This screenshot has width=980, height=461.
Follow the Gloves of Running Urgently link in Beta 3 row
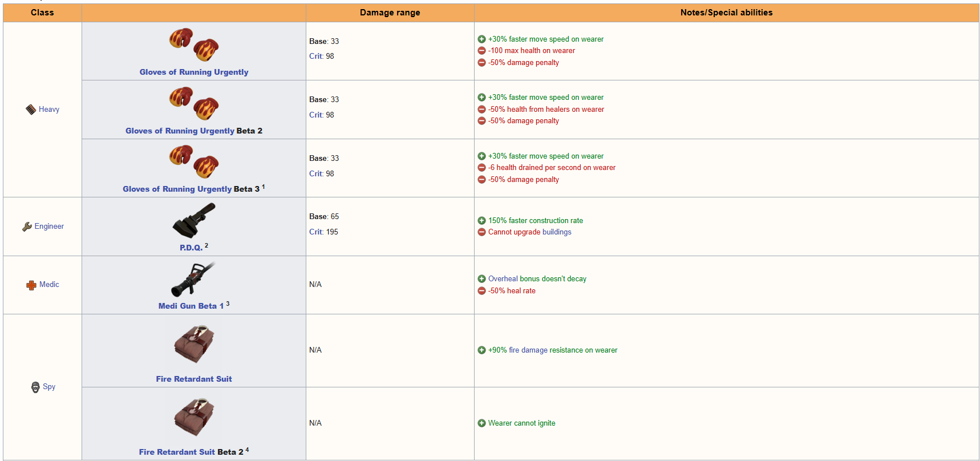click(x=177, y=189)
